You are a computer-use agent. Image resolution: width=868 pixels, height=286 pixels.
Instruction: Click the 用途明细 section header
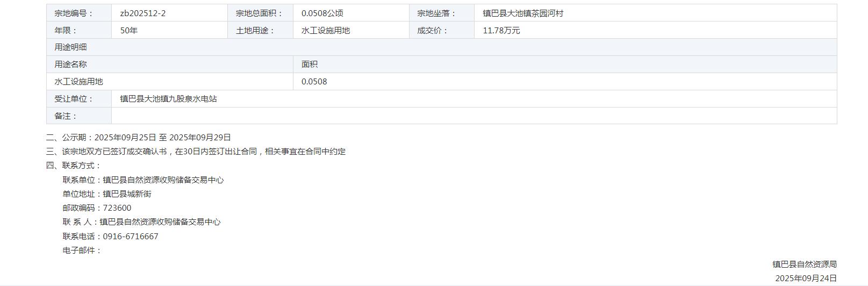[70, 47]
